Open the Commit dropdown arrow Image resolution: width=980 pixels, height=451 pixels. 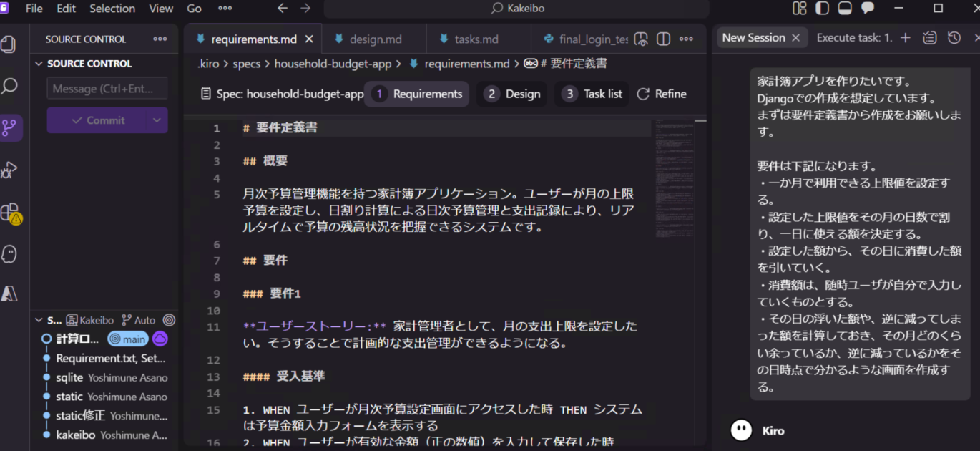[158, 120]
